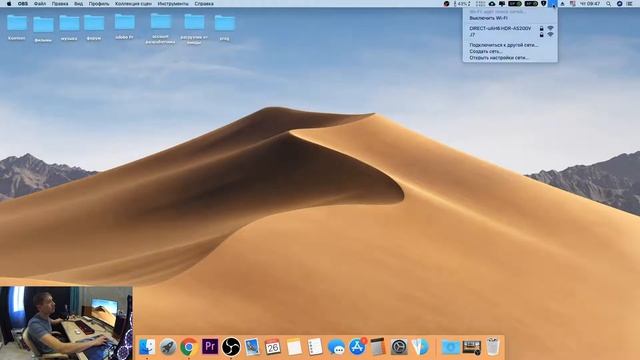Screen dimensions: 640x360
Task: Open the Справка menu
Action: (x=204, y=4)
